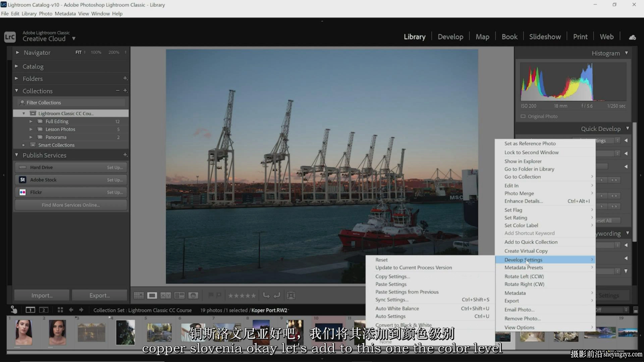Image resolution: width=644 pixels, height=362 pixels.
Task: Click the Filter Collections search field
Action: click(x=71, y=103)
